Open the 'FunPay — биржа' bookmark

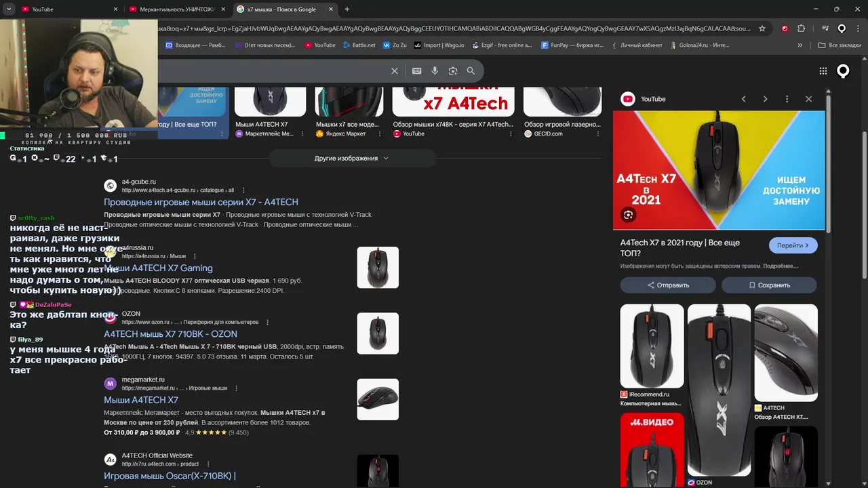pos(572,45)
